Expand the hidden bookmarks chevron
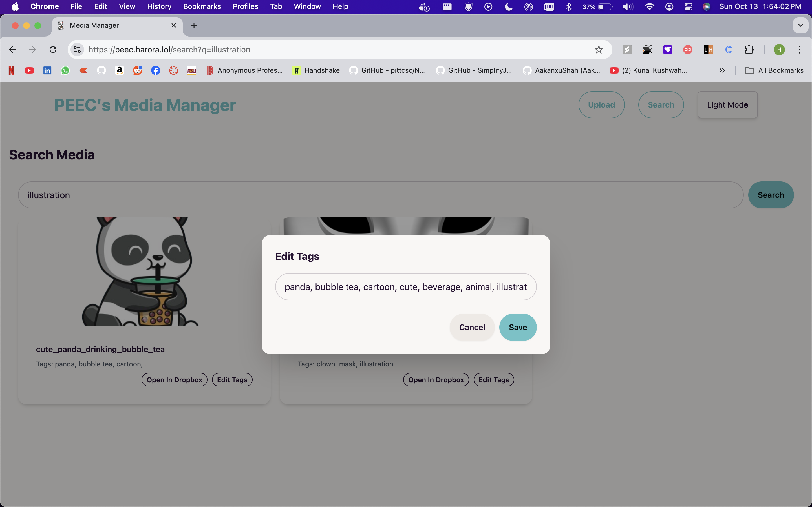 coord(722,70)
